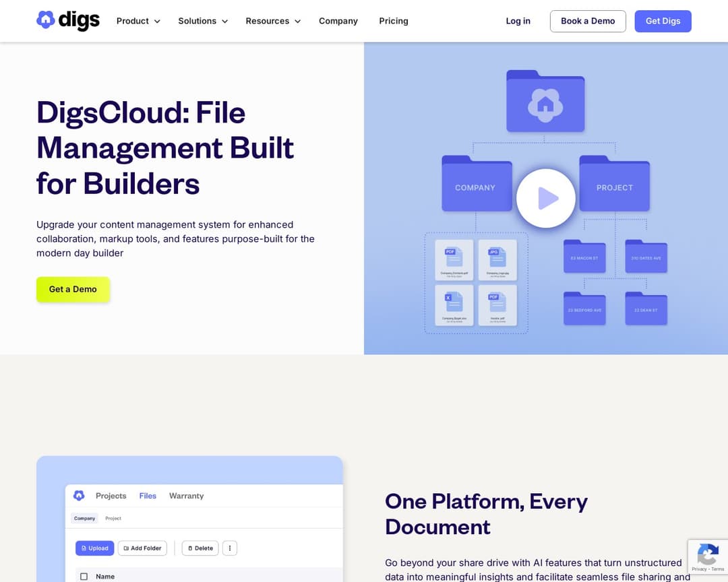The height and width of the screenshot is (582, 728).
Task: Click the cloud-home folder illustration
Action: point(545,101)
